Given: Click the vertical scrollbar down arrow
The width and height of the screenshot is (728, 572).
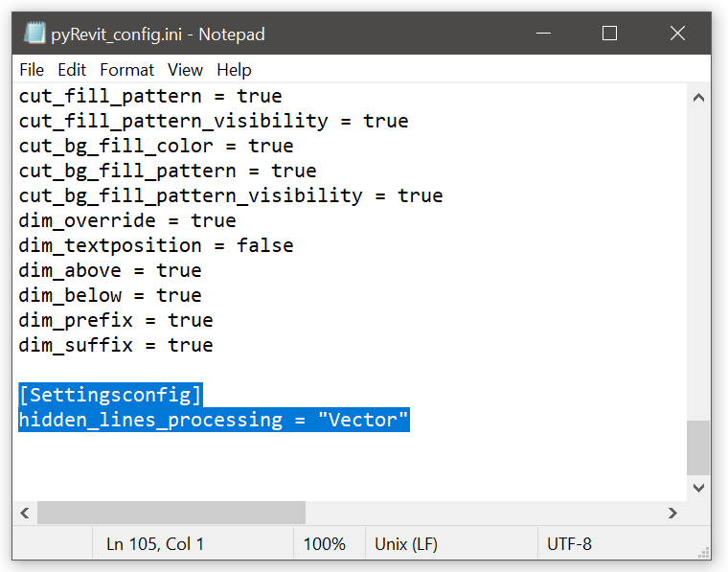Looking at the screenshot, I should tap(698, 488).
